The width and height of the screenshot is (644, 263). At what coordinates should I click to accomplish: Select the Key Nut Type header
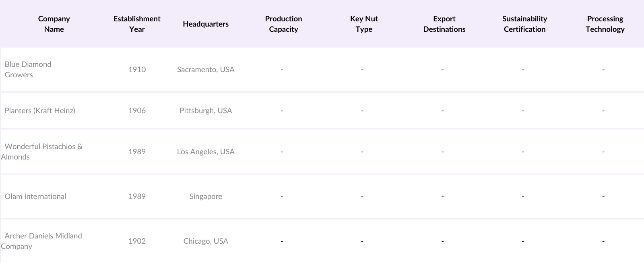pos(364,24)
